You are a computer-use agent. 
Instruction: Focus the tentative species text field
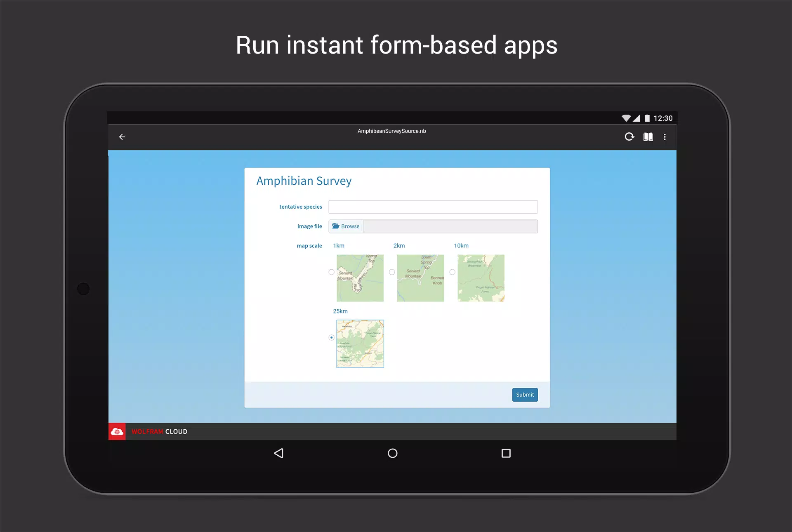click(433, 207)
